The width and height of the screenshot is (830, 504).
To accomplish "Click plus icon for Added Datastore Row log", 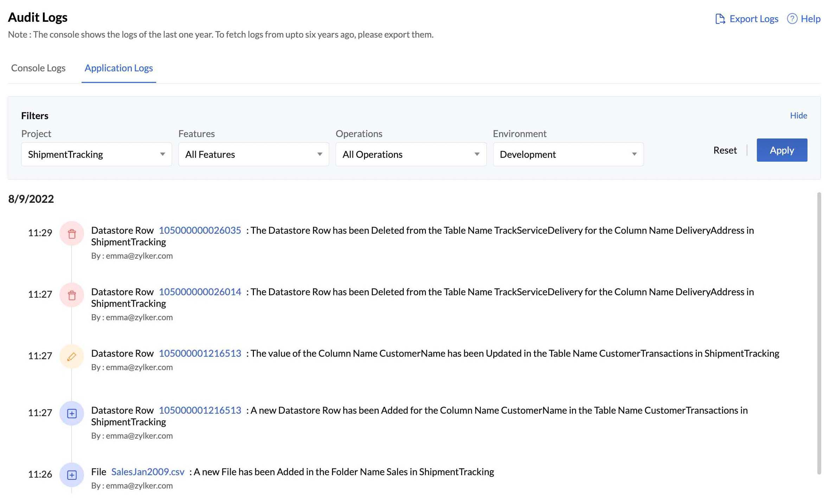I will [x=72, y=413].
